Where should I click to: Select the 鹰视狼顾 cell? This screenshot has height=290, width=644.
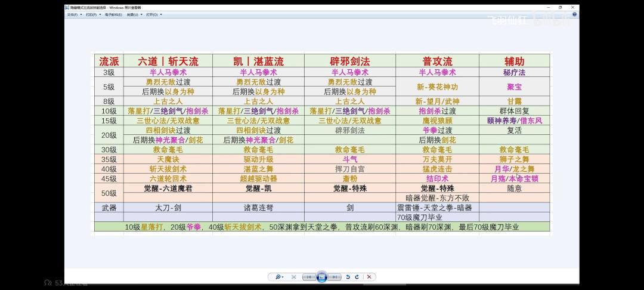point(437,121)
